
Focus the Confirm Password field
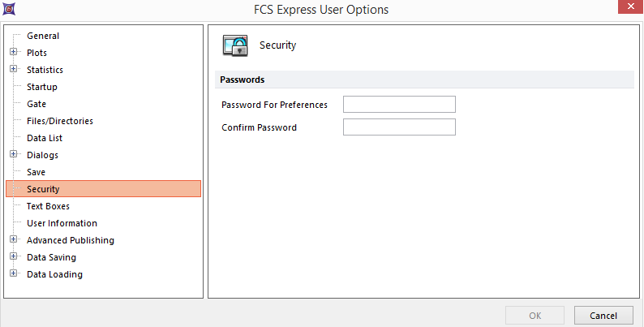pyautogui.click(x=399, y=127)
